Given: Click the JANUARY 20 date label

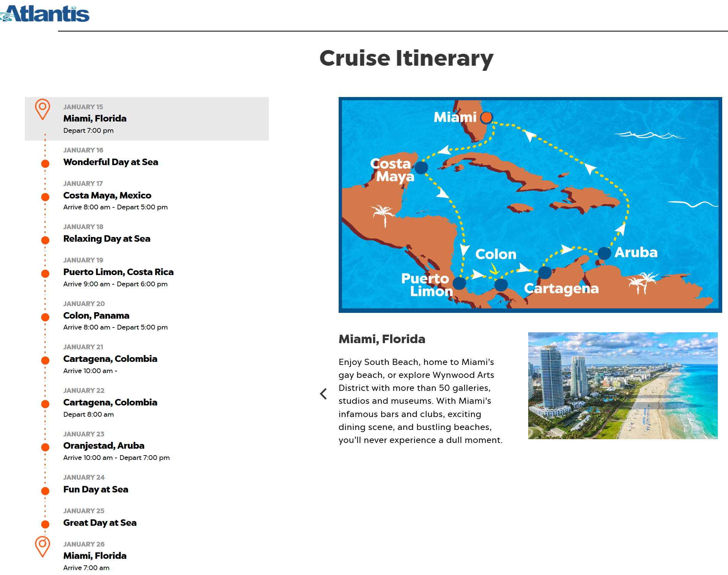Looking at the screenshot, I should 84,304.
